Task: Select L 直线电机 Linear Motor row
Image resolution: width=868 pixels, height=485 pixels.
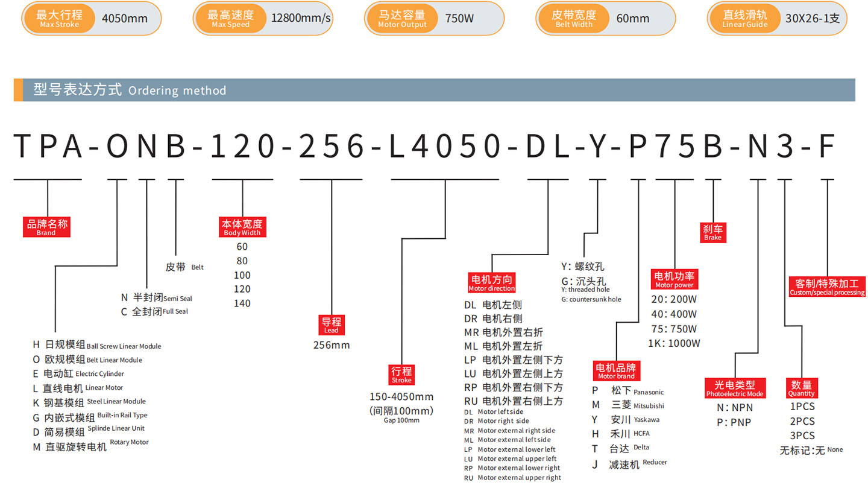Action: 78,388
